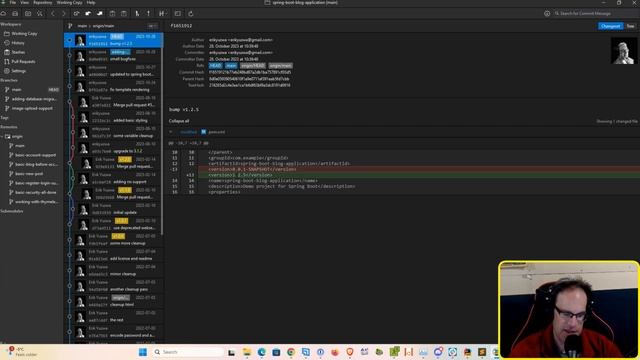
Task: Click the rebase icon in toolbar
Action: [148, 13]
